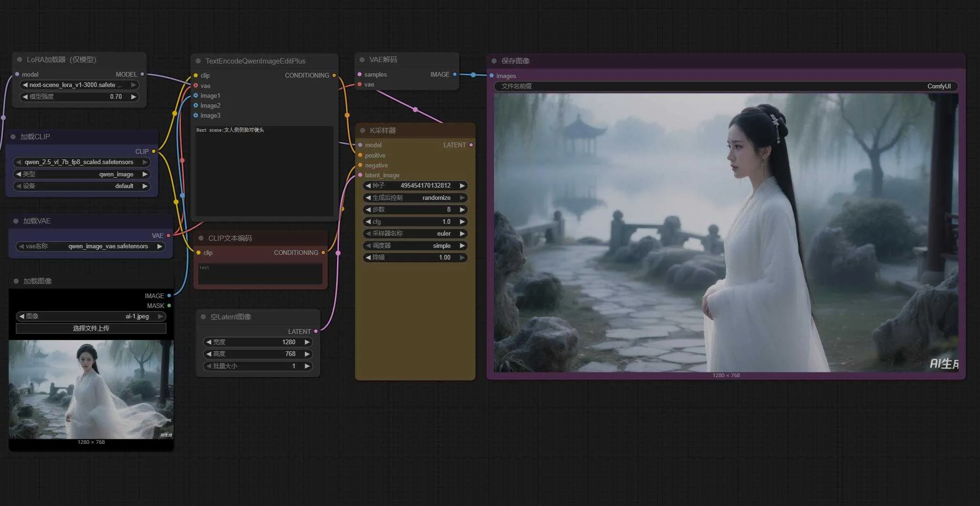Click the 加载图像 node's collapse dot
This screenshot has height=506, width=980.
[16, 281]
